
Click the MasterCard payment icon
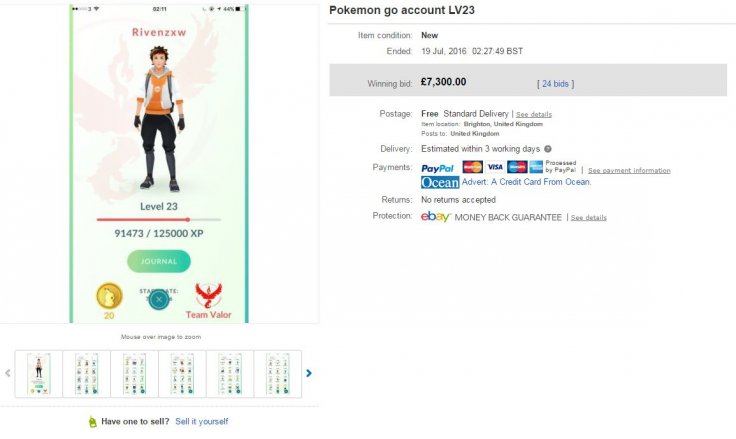[473, 167]
